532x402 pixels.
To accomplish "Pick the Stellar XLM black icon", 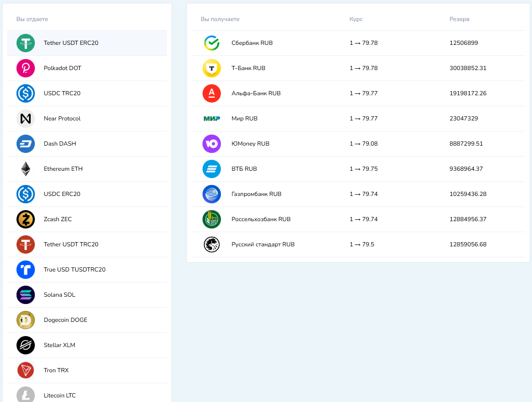I will click(x=26, y=345).
